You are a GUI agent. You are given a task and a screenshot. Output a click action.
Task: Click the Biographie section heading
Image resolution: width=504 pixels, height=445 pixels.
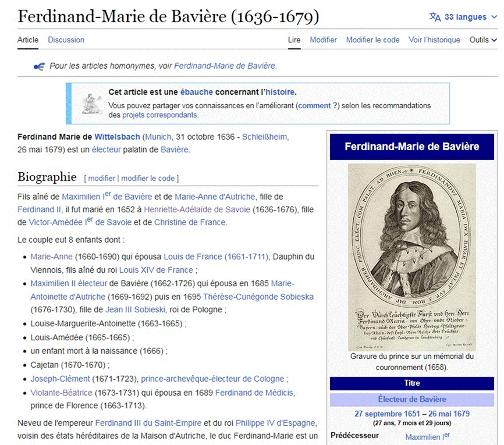[x=47, y=177]
